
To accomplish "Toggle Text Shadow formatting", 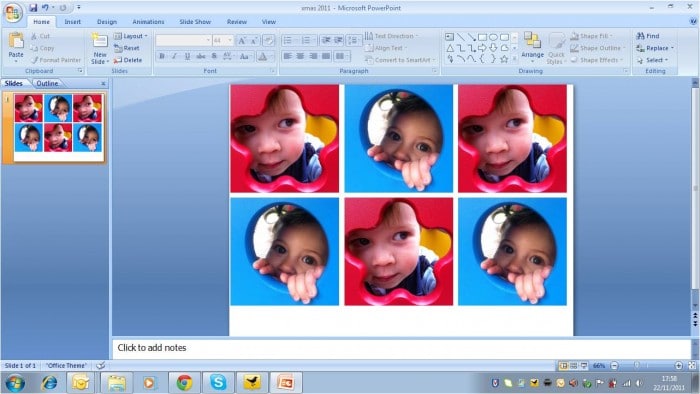I will [x=214, y=56].
